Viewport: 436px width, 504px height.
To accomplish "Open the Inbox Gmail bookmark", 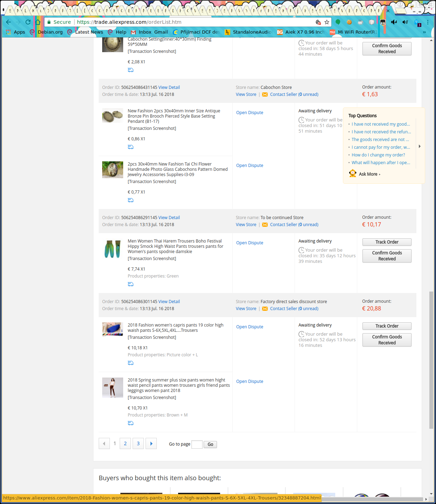I will [x=149, y=32].
